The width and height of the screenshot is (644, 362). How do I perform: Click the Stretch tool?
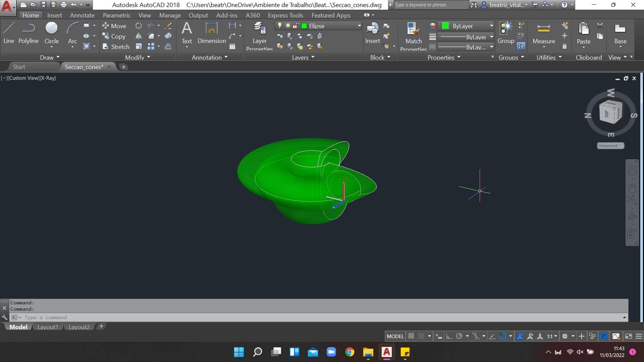pyautogui.click(x=116, y=47)
